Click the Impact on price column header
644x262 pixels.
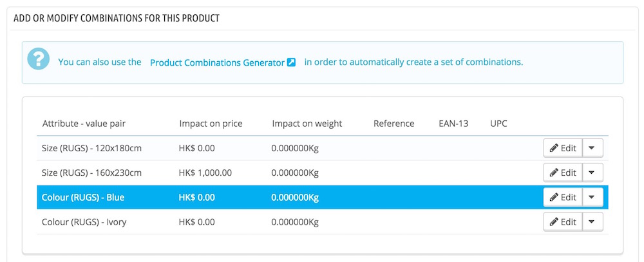(211, 124)
